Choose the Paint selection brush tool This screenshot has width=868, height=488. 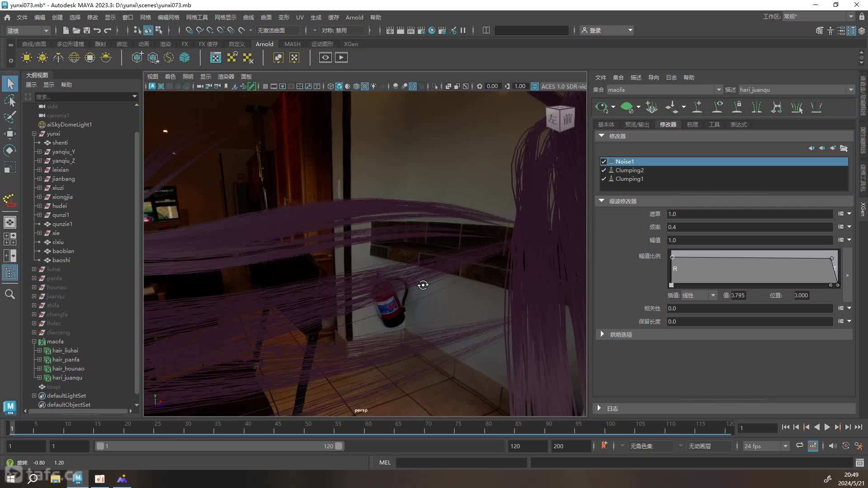pyautogui.click(x=10, y=117)
